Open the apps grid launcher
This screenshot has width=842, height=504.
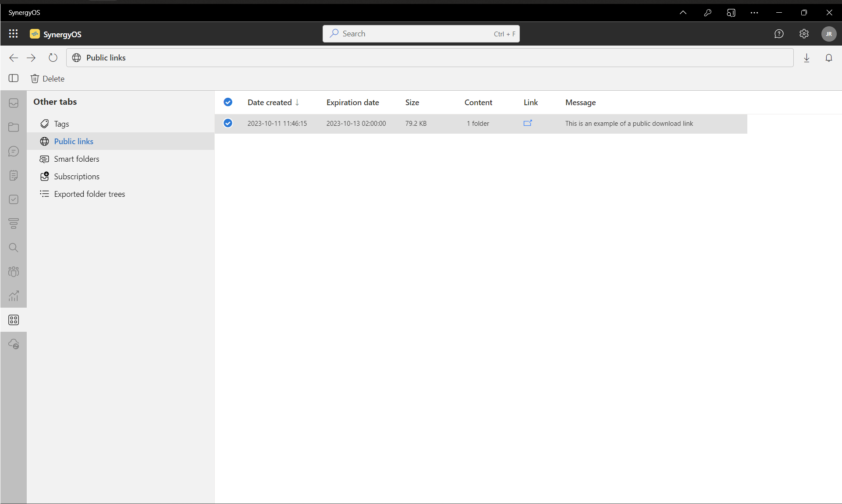tap(13, 34)
